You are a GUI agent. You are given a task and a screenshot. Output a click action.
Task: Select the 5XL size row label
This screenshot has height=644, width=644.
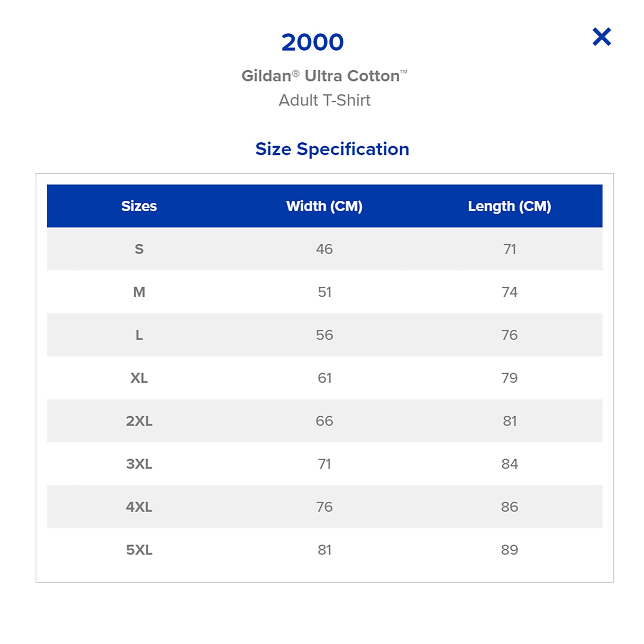click(x=139, y=550)
